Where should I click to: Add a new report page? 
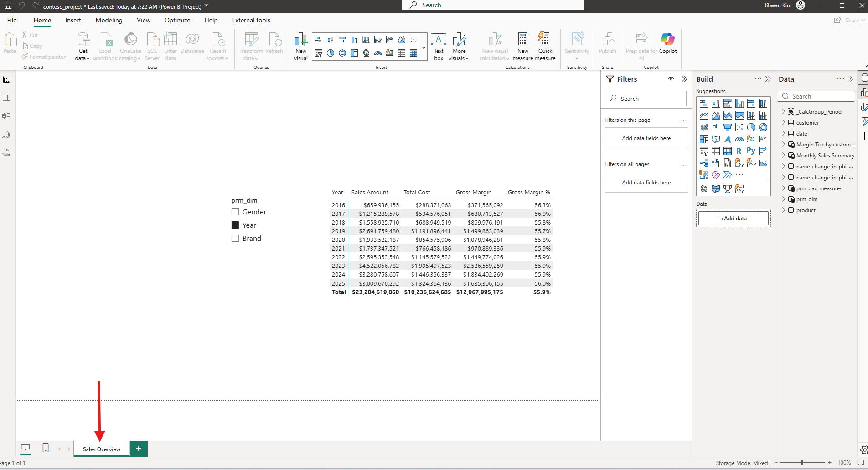139,449
